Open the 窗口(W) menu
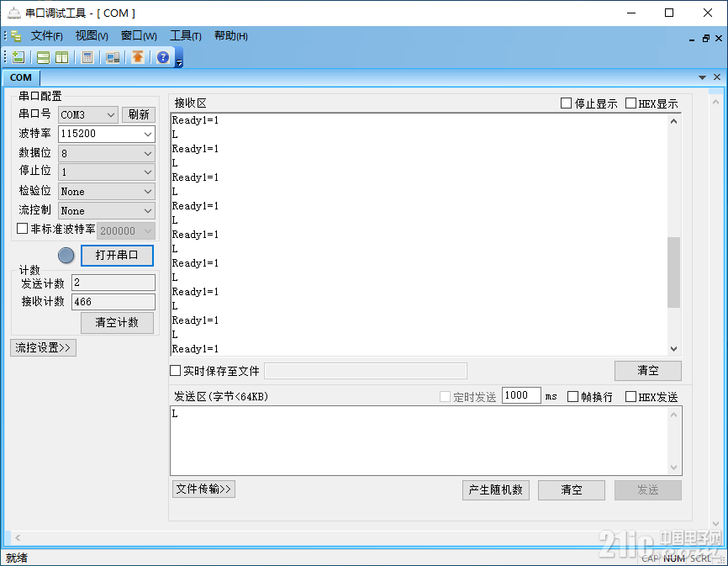The height and width of the screenshot is (566, 728). coord(139,36)
